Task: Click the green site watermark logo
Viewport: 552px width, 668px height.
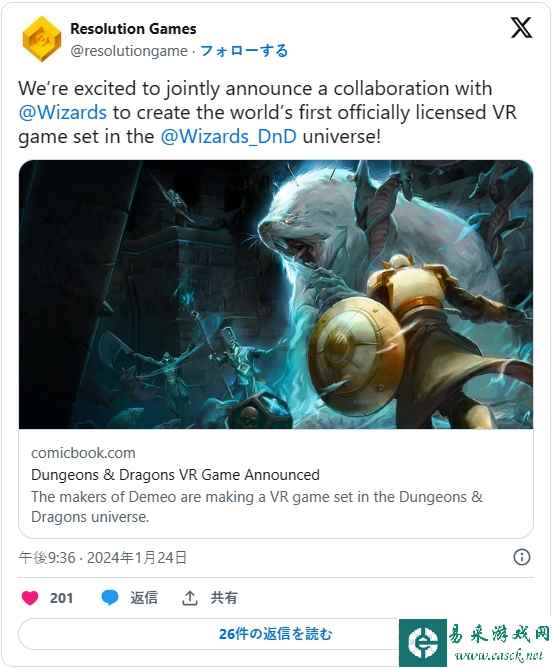Action: click(x=423, y=643)
